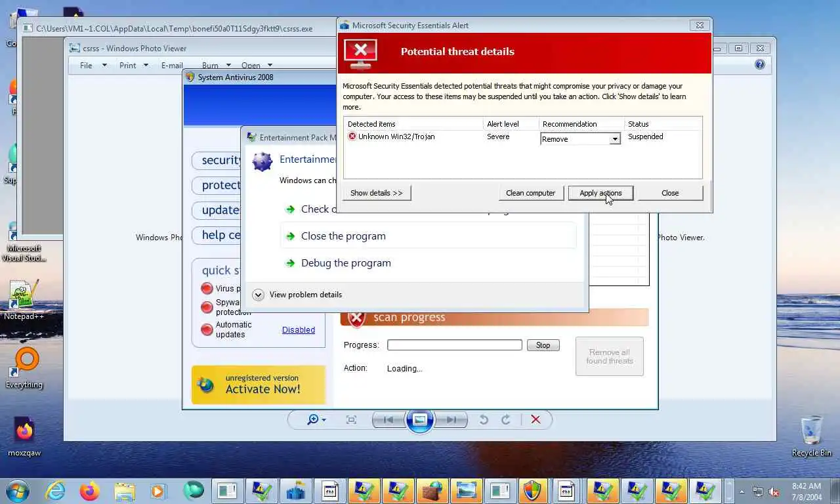Image resolution: width=840 pixels, height=504 pixels.
Task: Open the Everything search desktop icon
Action: [x=24, y=369]
